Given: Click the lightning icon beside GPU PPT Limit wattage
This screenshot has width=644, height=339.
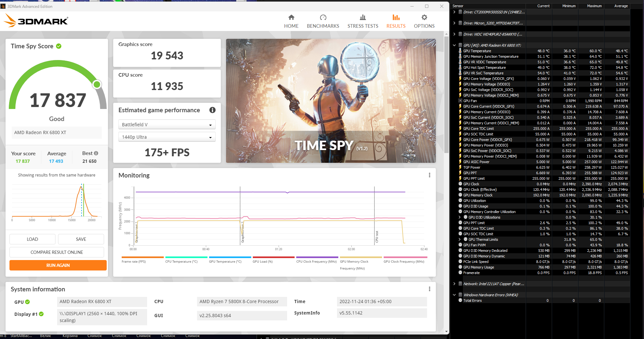Looking at the screenshot, I should (x=460, y=178).
